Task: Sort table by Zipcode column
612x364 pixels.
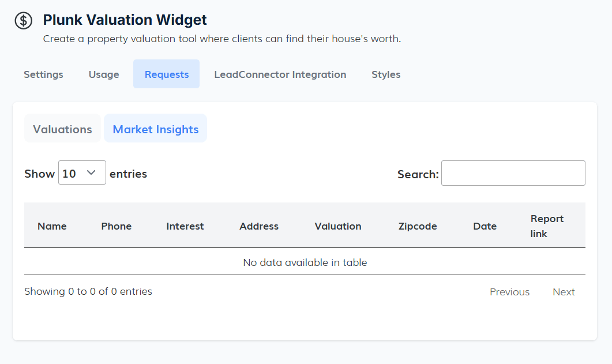Action: 418,226
